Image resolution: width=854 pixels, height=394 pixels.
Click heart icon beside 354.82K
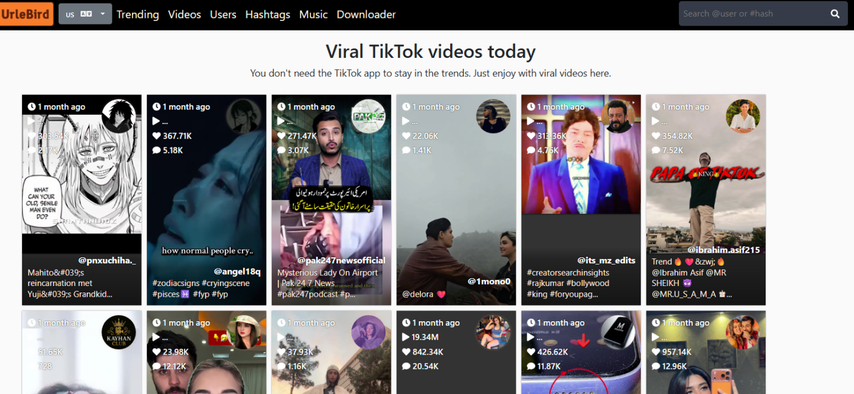tap(656, 136)
